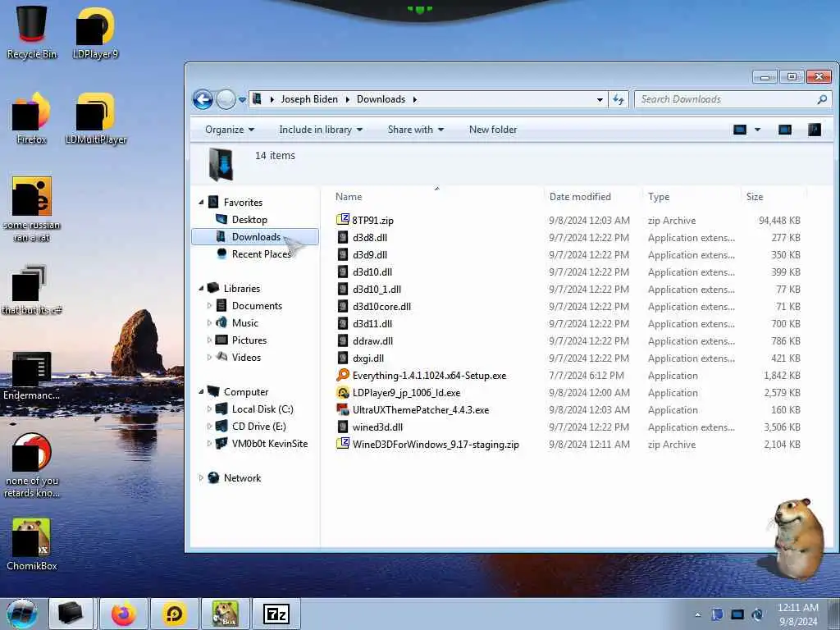This screenshot has height=630, width=840.
Task: Select the UltraUXThemePatcher_4.4.3.exe file icon
Action: [342, 410]
